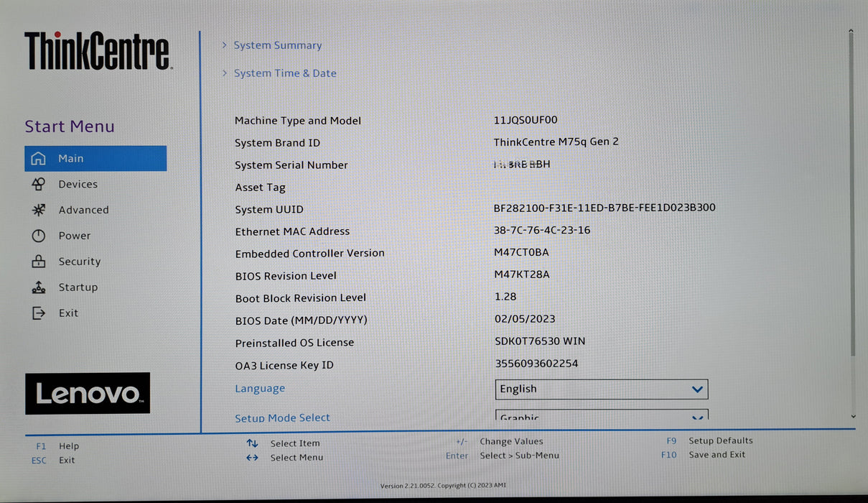This screenshot has width=868, height=503.
Task: Click the Asset Tag label
Action: [260, 188]
